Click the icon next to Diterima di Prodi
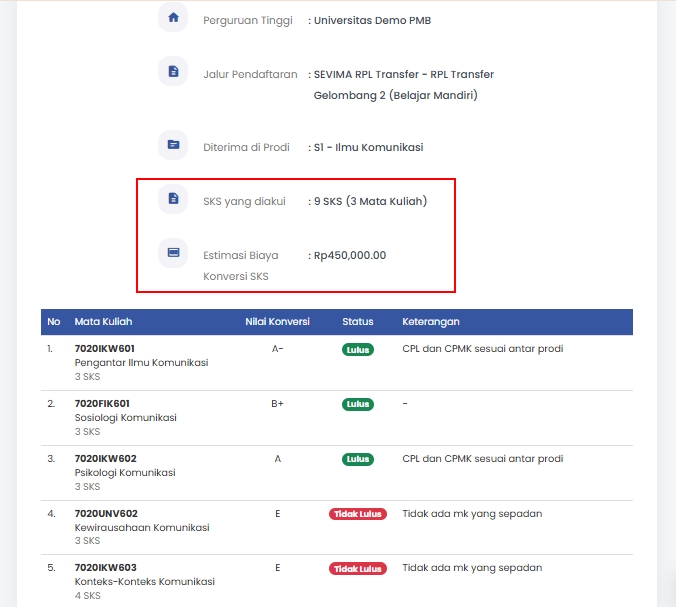This screenshot has width=676, height=607. tap(173, 145)
